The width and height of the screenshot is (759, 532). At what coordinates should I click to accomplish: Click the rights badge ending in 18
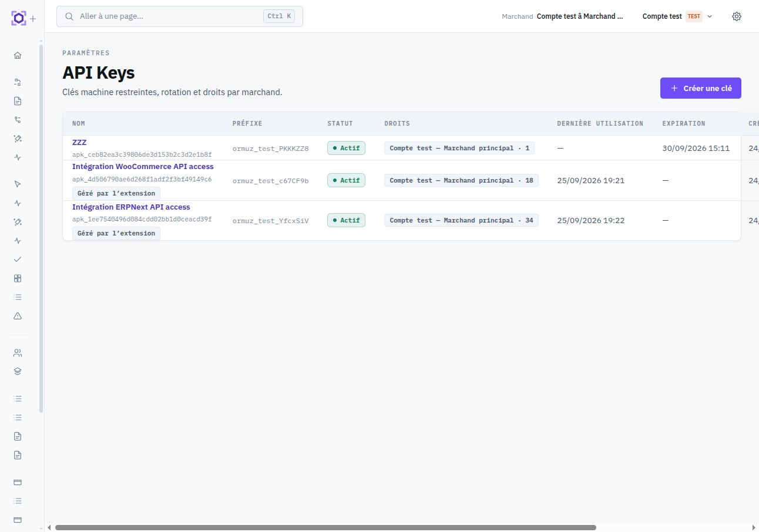pos(461,180)
